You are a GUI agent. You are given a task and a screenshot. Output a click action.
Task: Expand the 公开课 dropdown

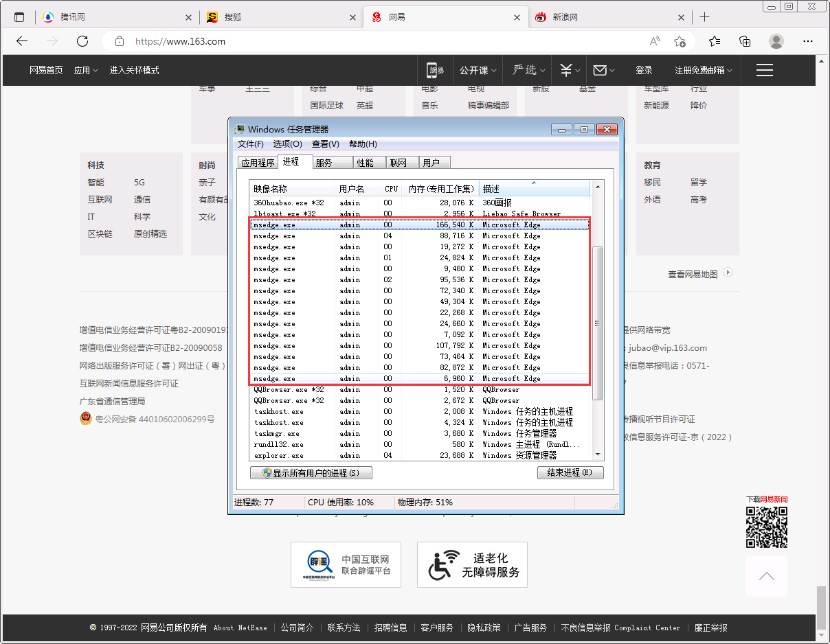pyautogui.click(x=478, y=70)
